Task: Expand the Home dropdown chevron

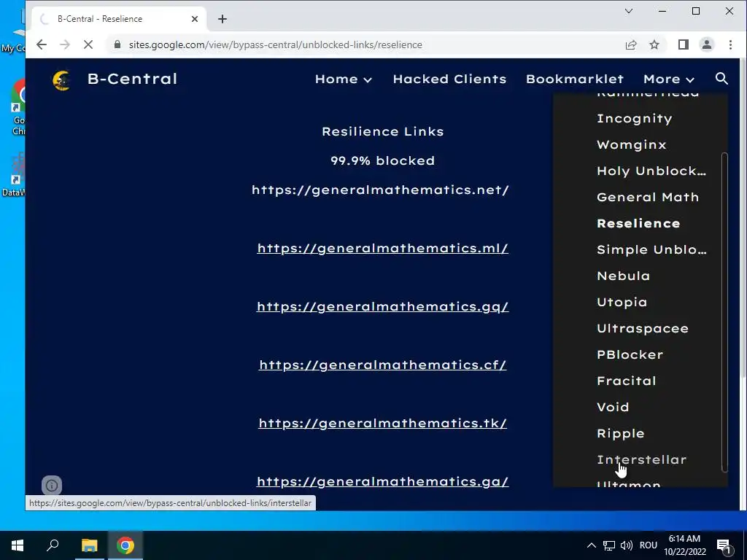Action: click(368, 80)
